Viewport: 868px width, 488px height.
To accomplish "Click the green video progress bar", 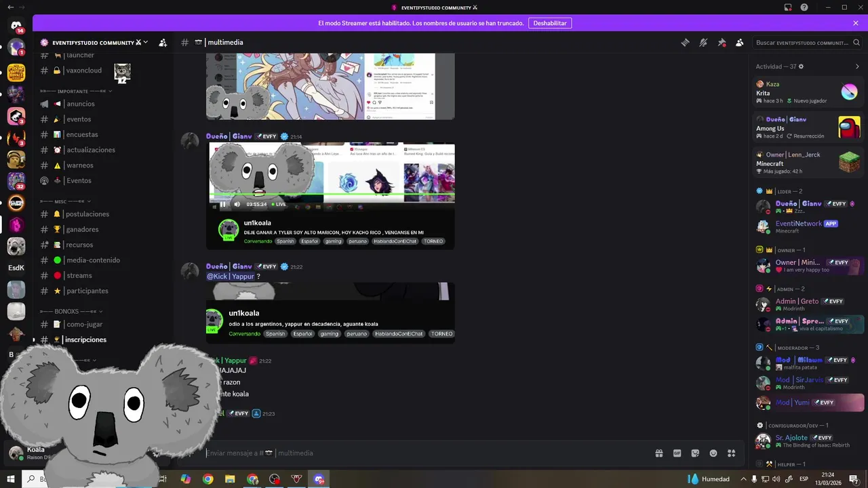I will (x=332, y=195).
